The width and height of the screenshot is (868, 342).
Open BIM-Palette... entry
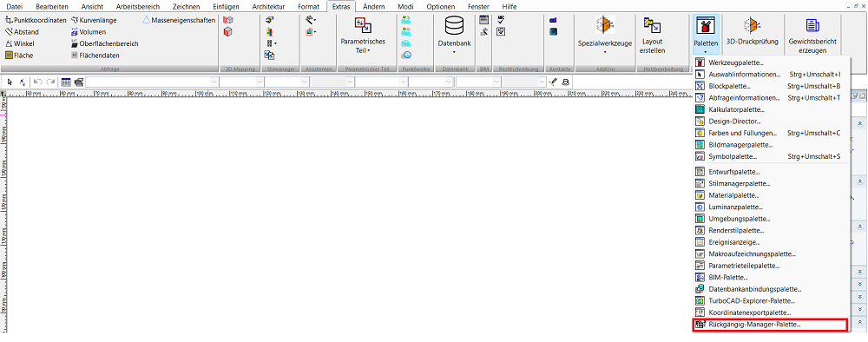tap(770, 277)
